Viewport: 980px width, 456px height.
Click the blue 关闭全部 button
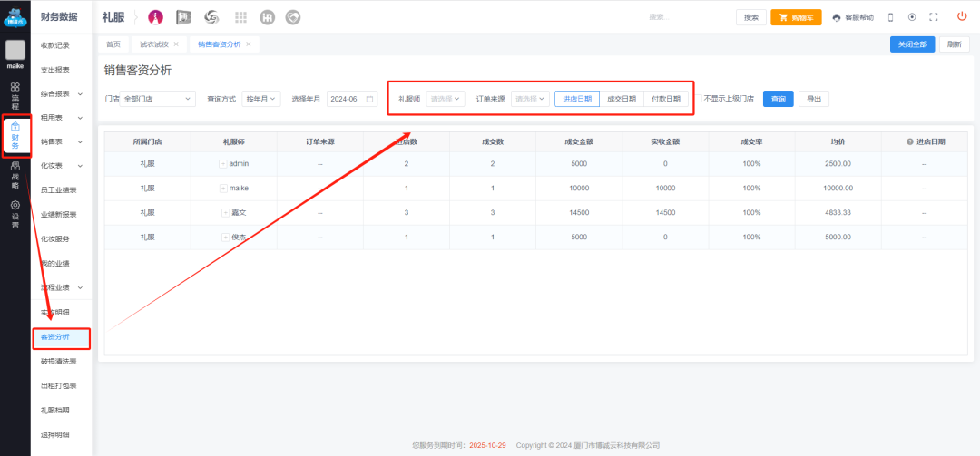coord(913,44)
